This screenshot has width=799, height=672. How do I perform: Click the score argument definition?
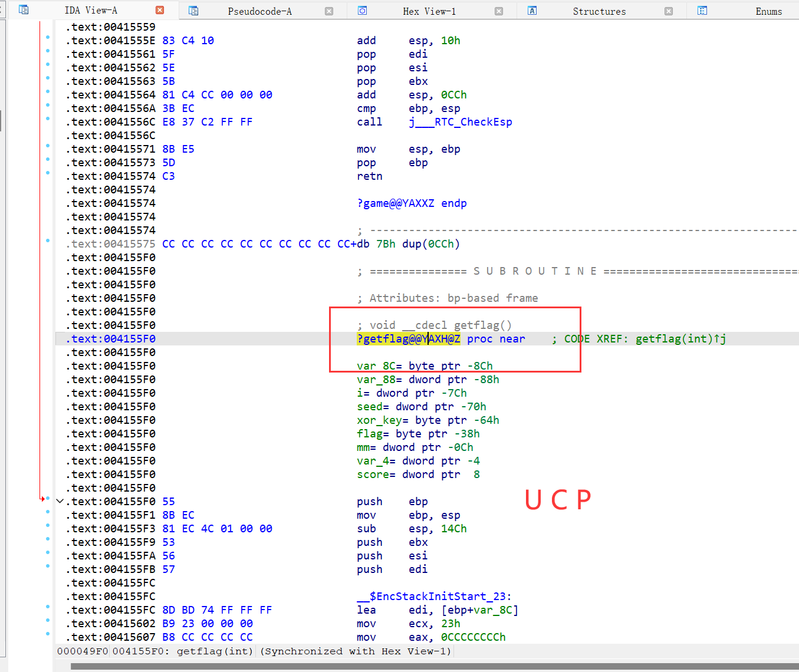(418, 475)
